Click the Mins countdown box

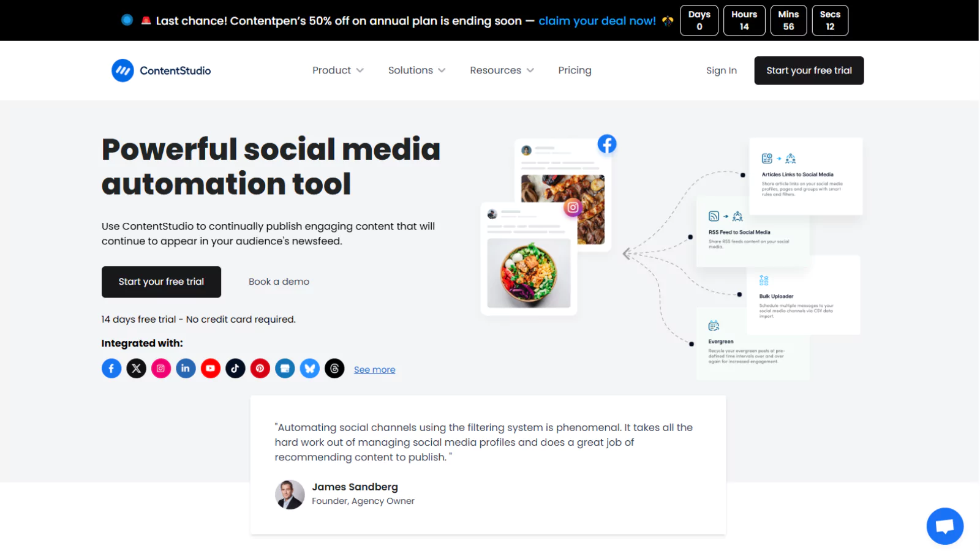(788, 20)
